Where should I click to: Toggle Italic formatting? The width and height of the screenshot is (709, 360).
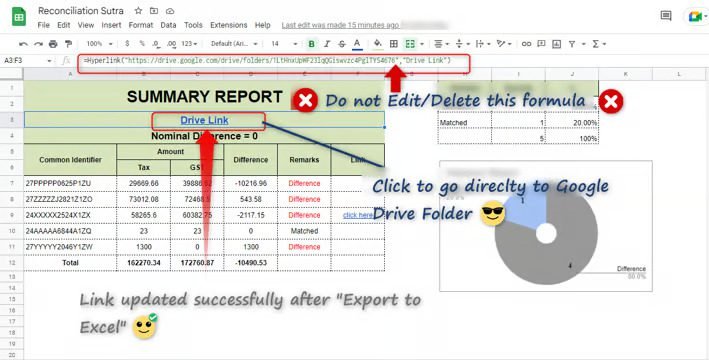click(x=326, y=44)
